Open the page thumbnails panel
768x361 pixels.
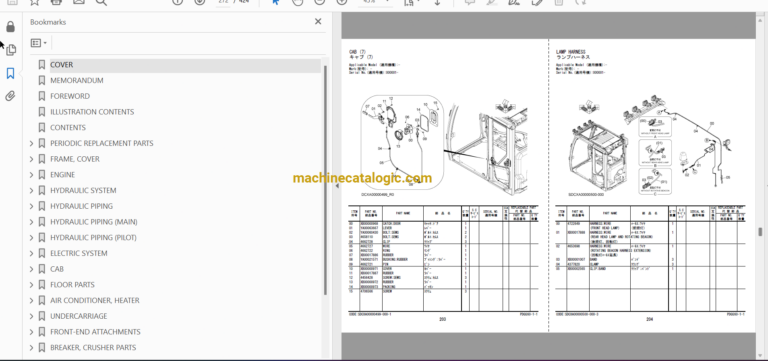(10, 49)
